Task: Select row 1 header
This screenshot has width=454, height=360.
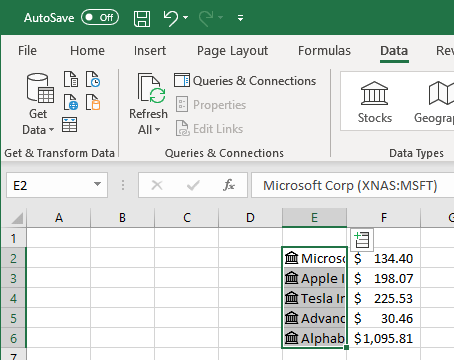Action: coord(14,238)
